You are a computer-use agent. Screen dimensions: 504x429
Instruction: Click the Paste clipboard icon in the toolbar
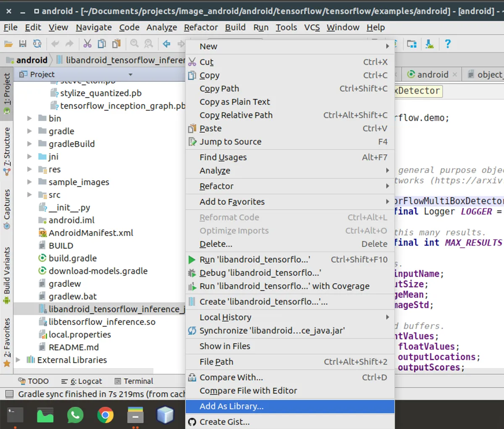pos(116,44)
